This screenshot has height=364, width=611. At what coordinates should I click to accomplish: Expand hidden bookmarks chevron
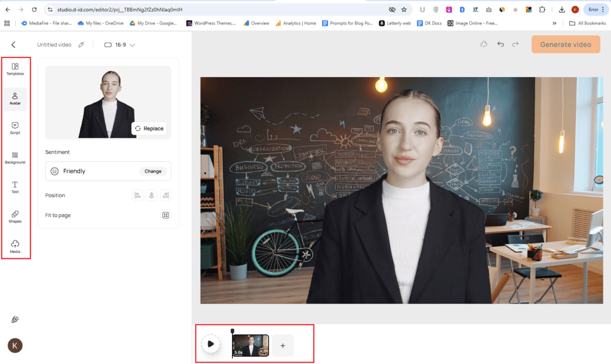tap(554, 23)
